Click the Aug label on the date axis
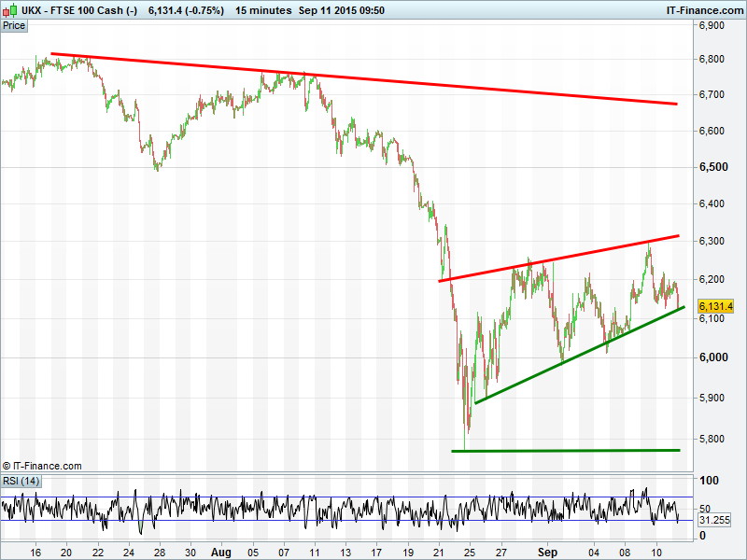This screenshot has height=560, width=747. pyautogui.click(x=221, y=552)
